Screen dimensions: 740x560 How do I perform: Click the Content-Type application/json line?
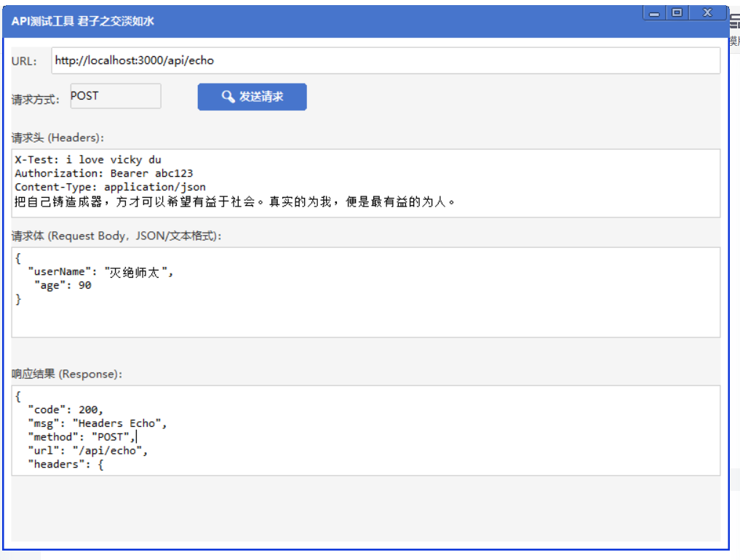[110, 187]
